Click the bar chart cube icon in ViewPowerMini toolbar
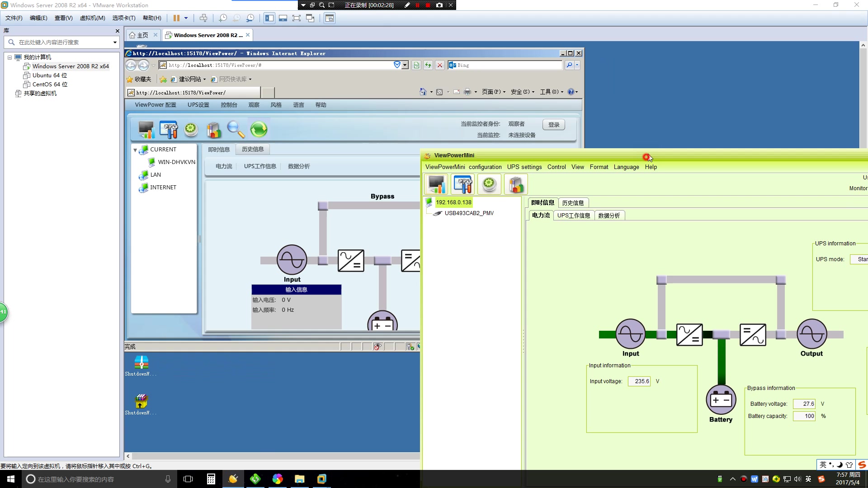868x488 pixels. [516, 184]
